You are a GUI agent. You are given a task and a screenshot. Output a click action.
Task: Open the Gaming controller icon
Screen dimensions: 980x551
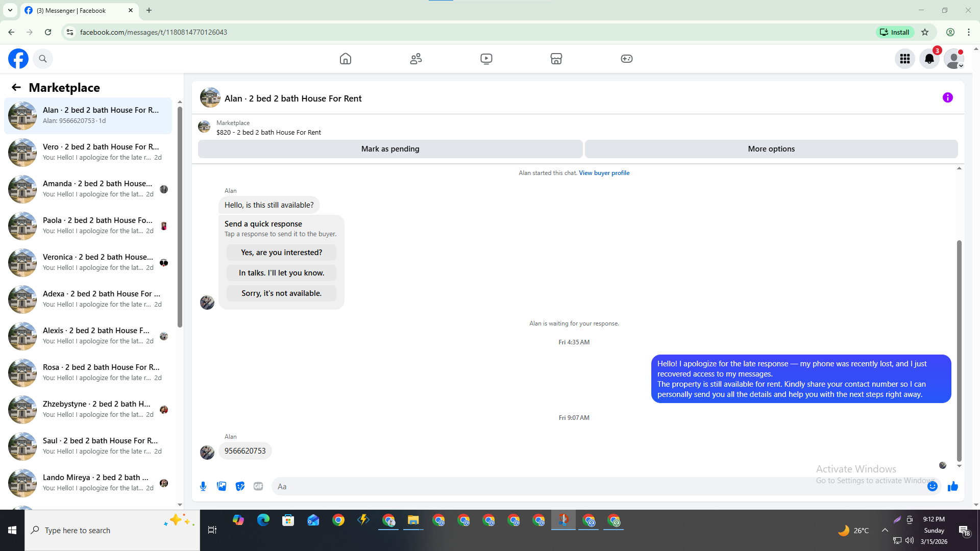click(x=627, y=59)
